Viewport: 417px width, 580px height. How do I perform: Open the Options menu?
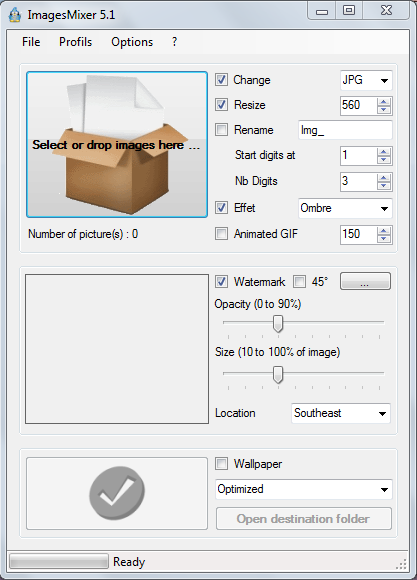click(x=132, y=42)
